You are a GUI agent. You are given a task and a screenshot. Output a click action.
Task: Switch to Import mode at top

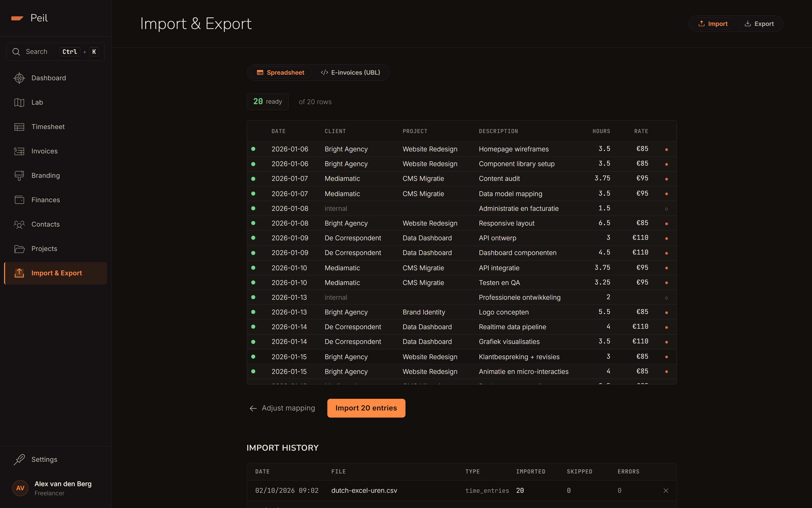(x=713, y=24)
